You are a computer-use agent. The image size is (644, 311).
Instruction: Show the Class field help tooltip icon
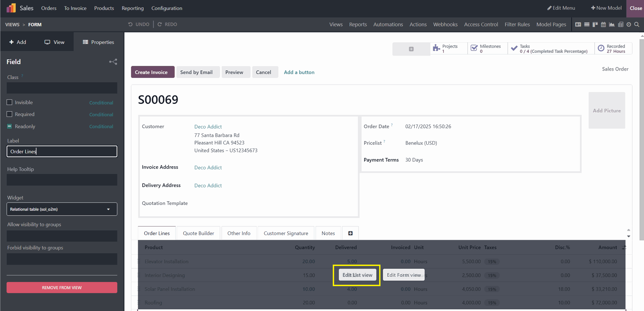(22, 76)
